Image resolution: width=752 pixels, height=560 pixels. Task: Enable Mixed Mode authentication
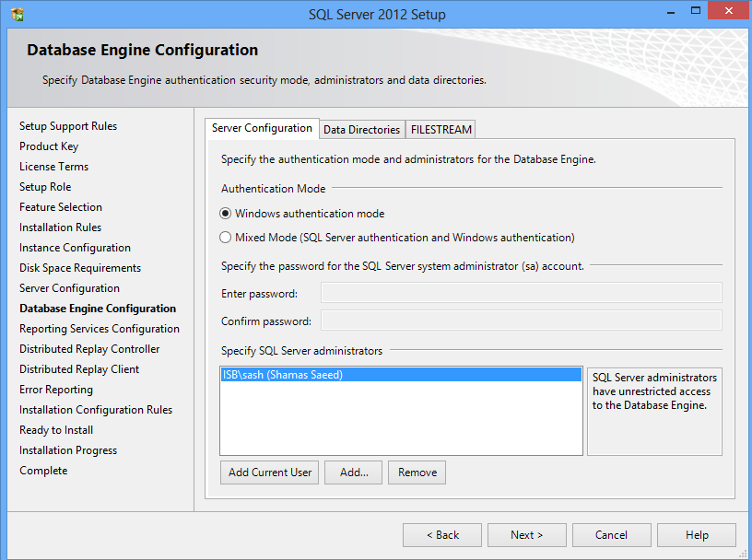(x=225, y=236)
